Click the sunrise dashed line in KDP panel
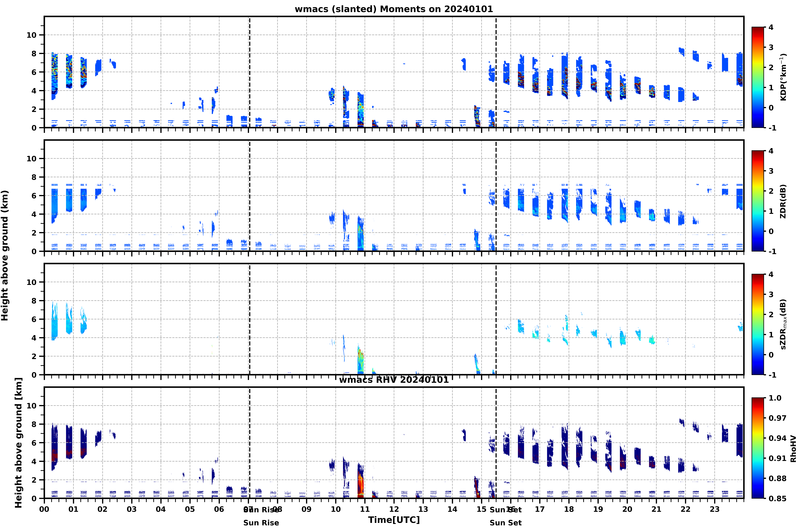Viewport: 802px width, 532px height. 250,72
